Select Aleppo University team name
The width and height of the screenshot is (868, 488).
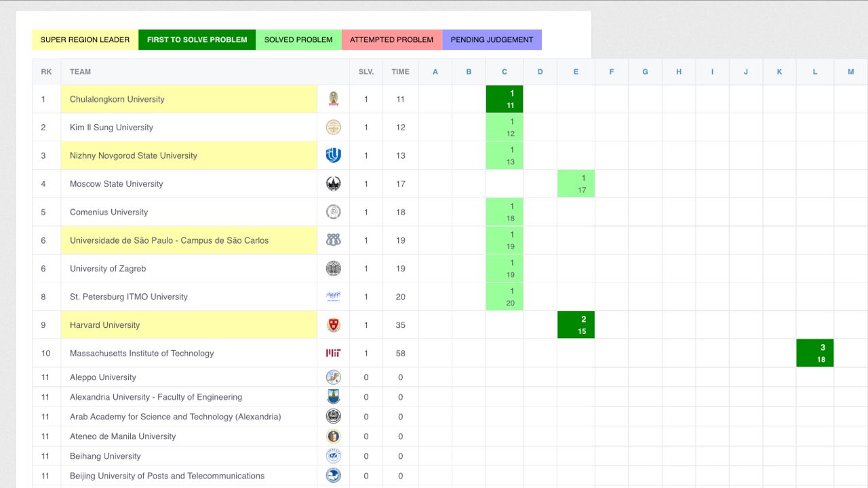pyautogui.click(x=103, y=377)
